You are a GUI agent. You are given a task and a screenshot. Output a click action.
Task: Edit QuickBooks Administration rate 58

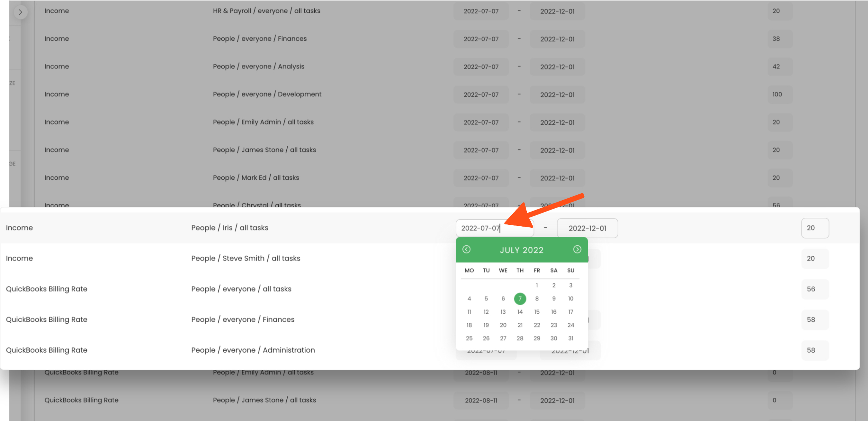pos(815,350)
